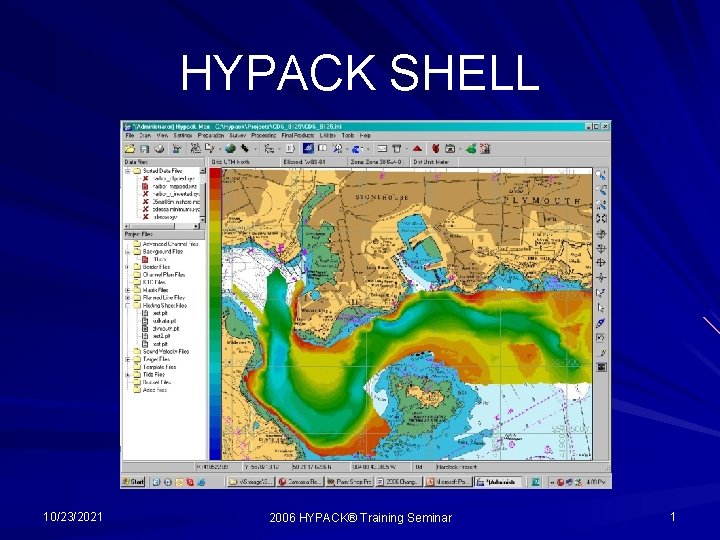Open the Settings menu

pos(183,135)
